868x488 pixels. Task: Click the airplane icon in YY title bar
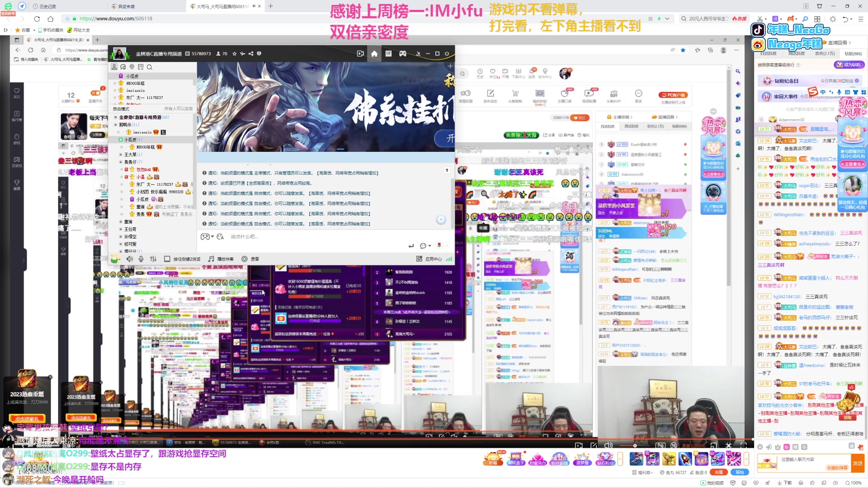tap(243, 54)
